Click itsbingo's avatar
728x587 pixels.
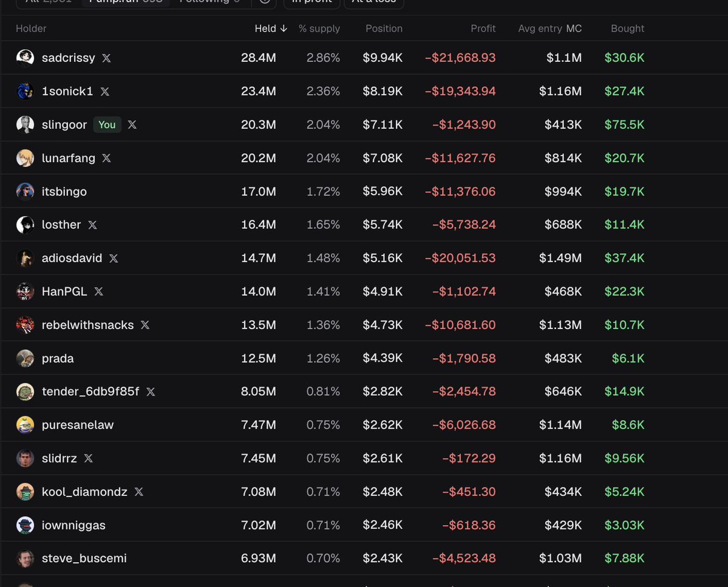[25, 191]
